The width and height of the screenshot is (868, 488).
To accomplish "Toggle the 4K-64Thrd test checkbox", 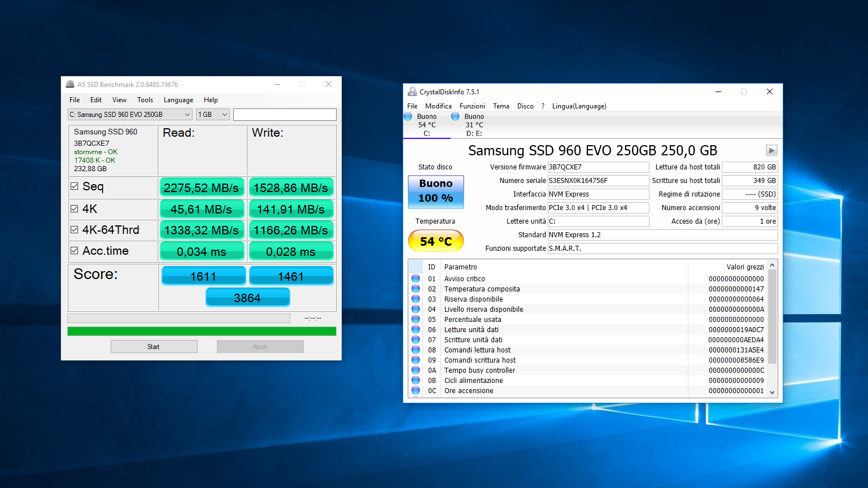I will tap(74, 230).
